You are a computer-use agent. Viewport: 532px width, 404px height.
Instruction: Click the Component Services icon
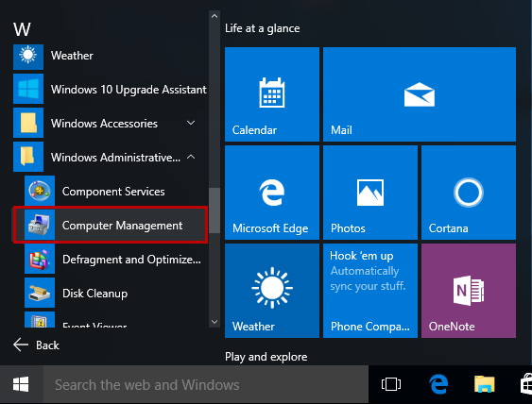point(40,191)
